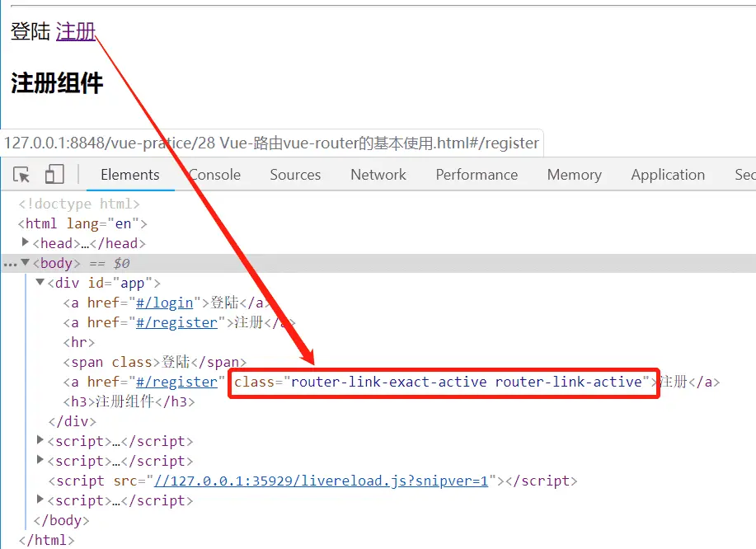Viewport: 756px width, 549px height.
Task: Expand the second collapsed script node
Action: click(40, 459)
